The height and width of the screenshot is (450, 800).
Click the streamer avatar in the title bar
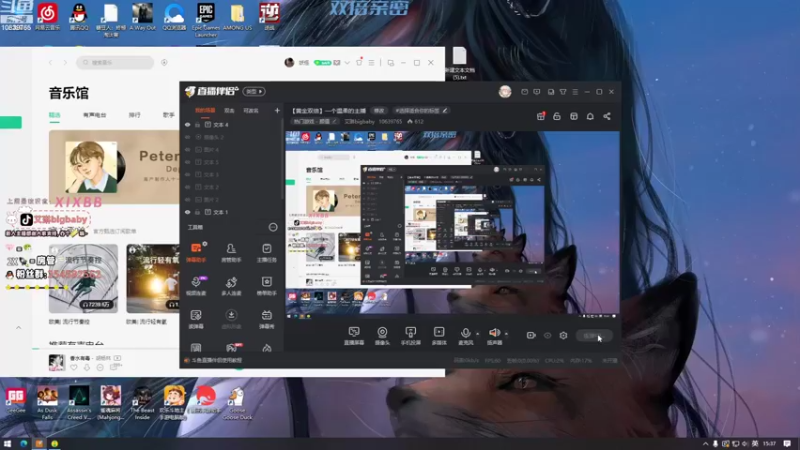point(505,91)
